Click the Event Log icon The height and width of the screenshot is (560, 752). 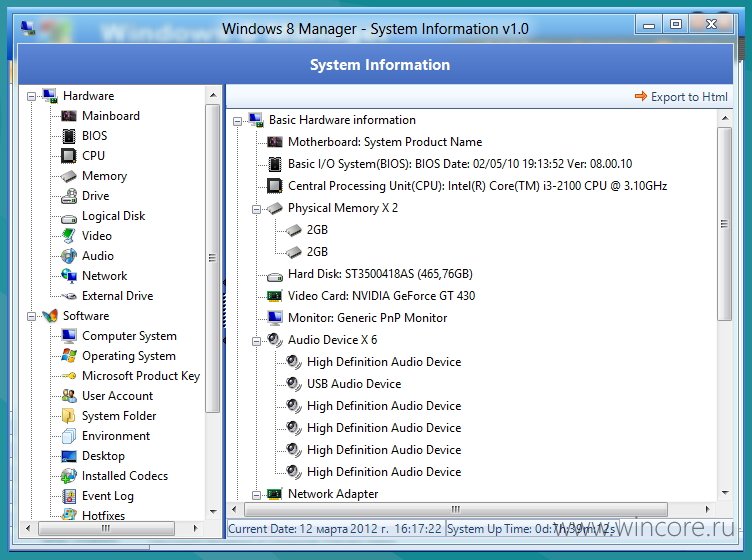[x=69, y=496]
